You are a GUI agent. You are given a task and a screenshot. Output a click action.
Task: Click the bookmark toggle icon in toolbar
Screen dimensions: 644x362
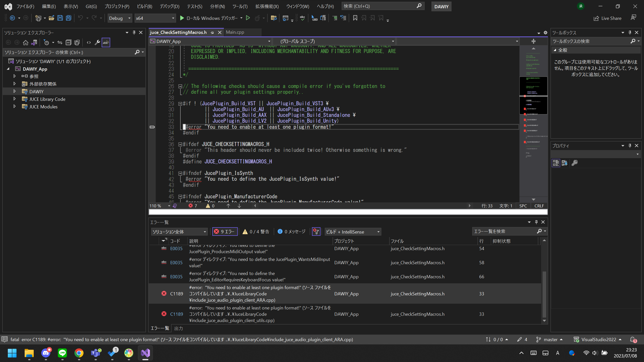pos(355,18)
